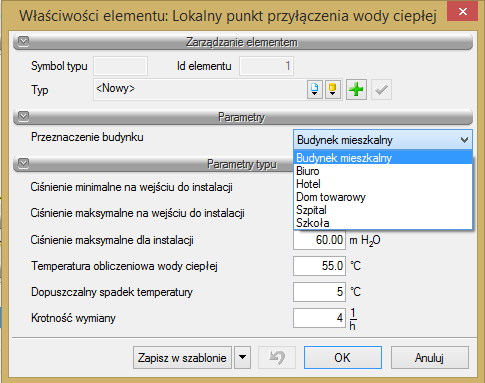Screen dimensions: 485x383
Task: Select Hotel from the dropdown list
Action: coord(383,184)
